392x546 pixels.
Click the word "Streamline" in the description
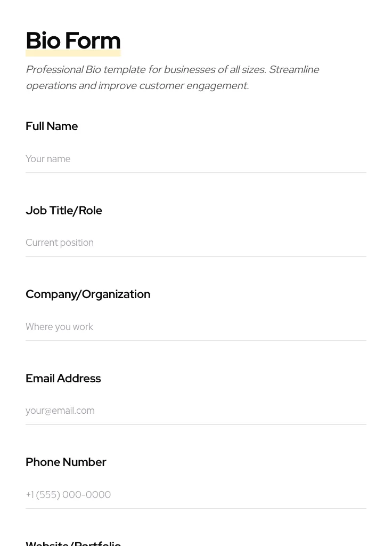[293, 70]
